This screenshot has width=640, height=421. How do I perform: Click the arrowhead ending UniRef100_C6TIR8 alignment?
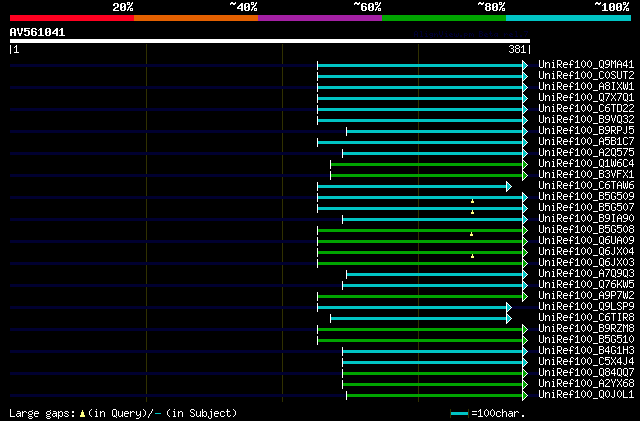tap(509, 319)
